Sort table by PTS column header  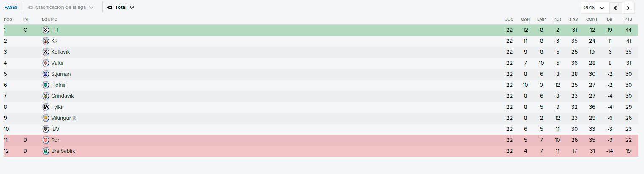(x=628, y=19)
